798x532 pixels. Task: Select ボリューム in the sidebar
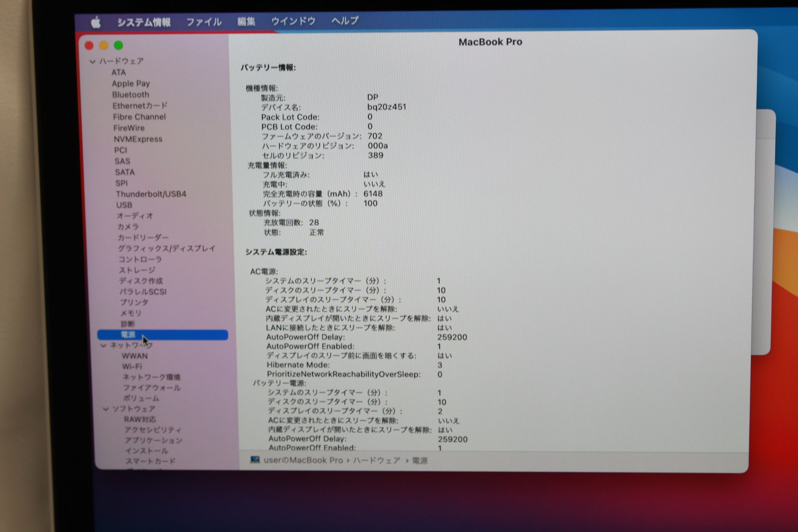[141, 398]
